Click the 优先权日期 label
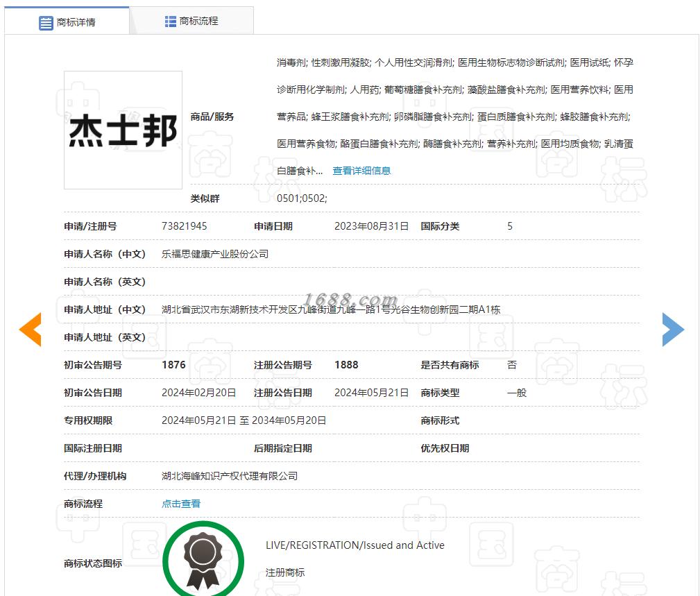 (445, 448)
